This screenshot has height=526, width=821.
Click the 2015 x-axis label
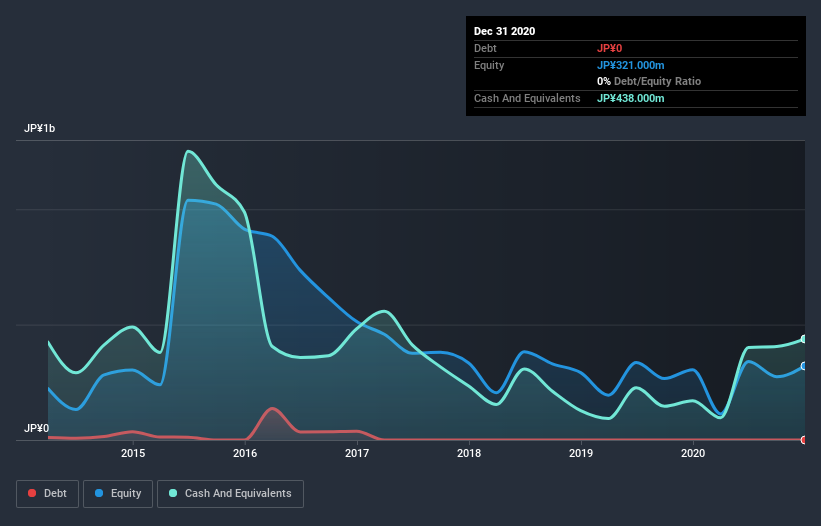coord(133,453)
